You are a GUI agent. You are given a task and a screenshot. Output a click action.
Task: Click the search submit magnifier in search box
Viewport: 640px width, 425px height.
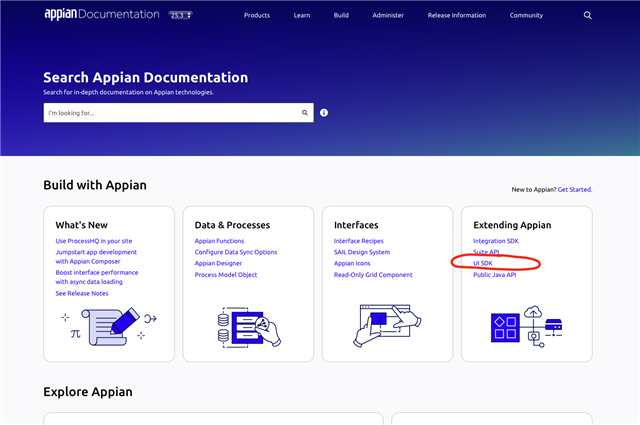(305, 113)
